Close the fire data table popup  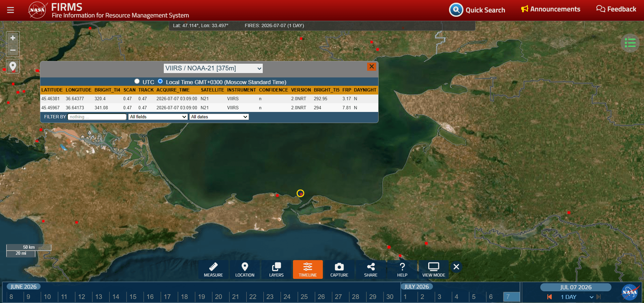coord(371,67)
